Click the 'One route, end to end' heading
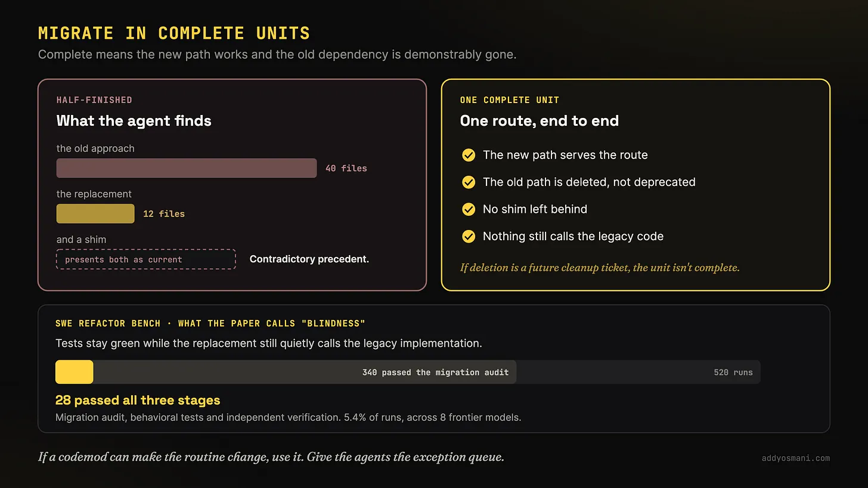Image resolution: width=868 pixels, height=488 pixels. (x=540, y=121)
